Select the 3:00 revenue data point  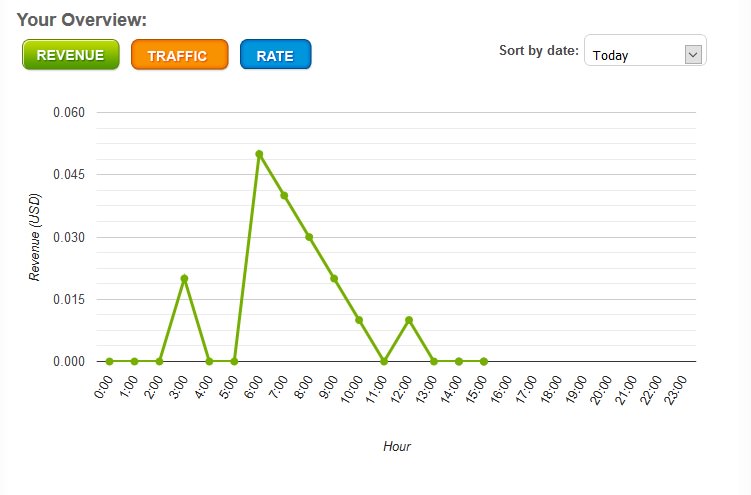click(x=184, y=279)
